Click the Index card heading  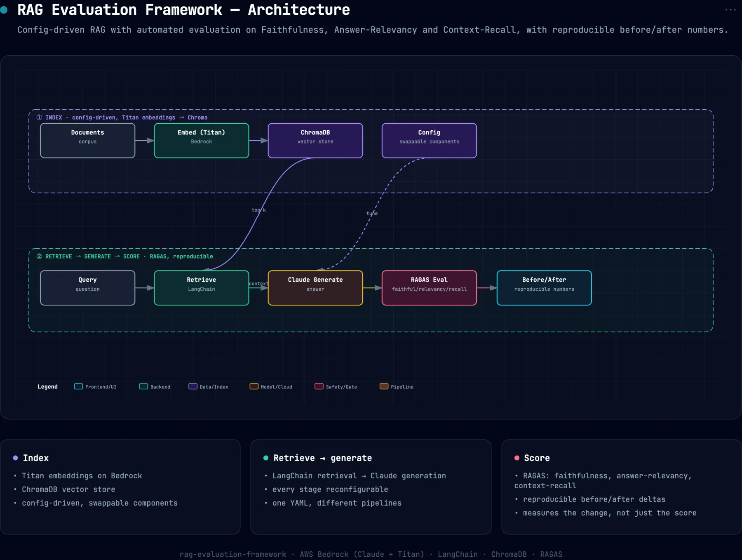36,458
